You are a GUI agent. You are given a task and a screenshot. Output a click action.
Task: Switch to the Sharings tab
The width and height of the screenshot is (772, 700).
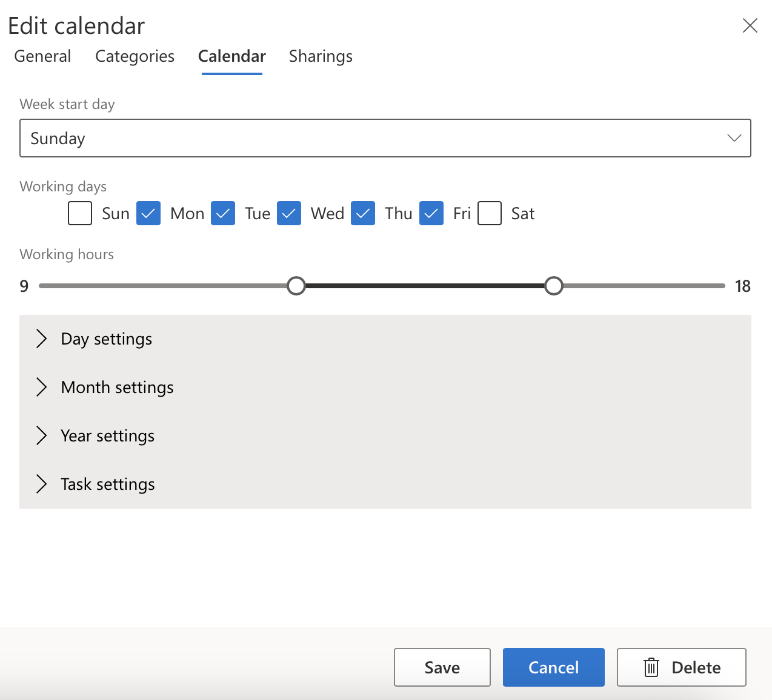coord(321,56)
